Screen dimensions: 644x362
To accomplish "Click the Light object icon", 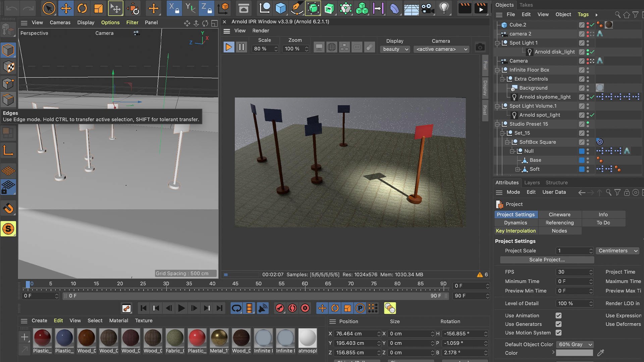I will pos(444,8).
